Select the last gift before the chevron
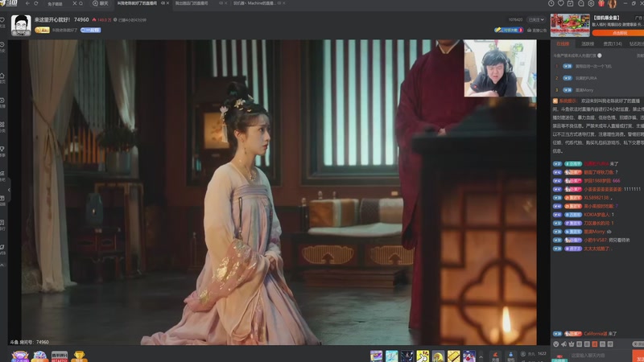 click(469, 356)
